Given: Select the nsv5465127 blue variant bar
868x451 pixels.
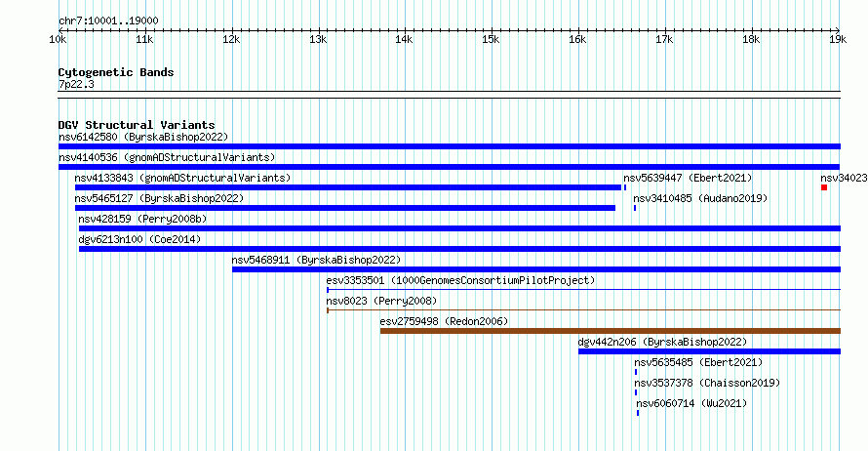Looking at the screenshot, I should [345, 208].
